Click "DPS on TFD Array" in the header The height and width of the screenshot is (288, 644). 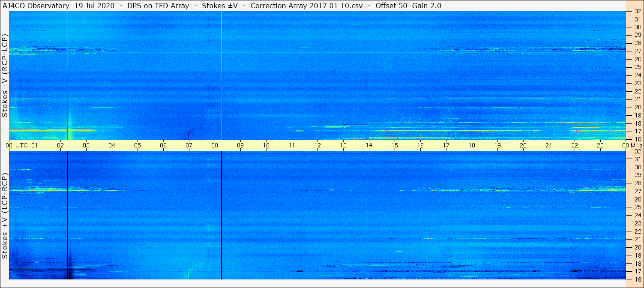point(158,6)
